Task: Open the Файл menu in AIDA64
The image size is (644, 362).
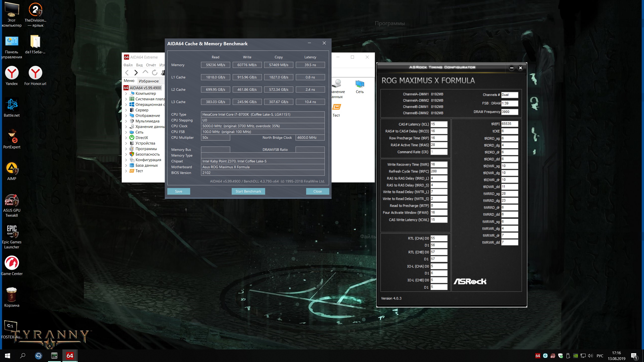Action: click(128, 65)
